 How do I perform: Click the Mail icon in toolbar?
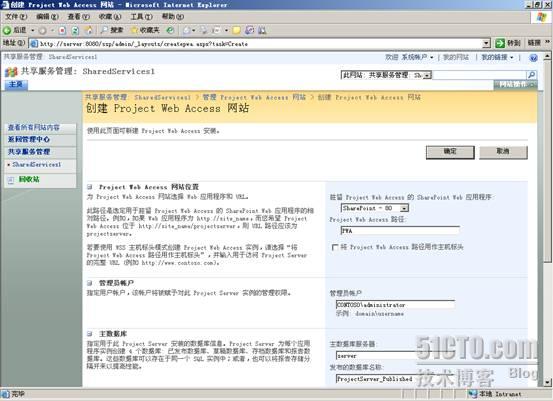[x=187, y=30]
